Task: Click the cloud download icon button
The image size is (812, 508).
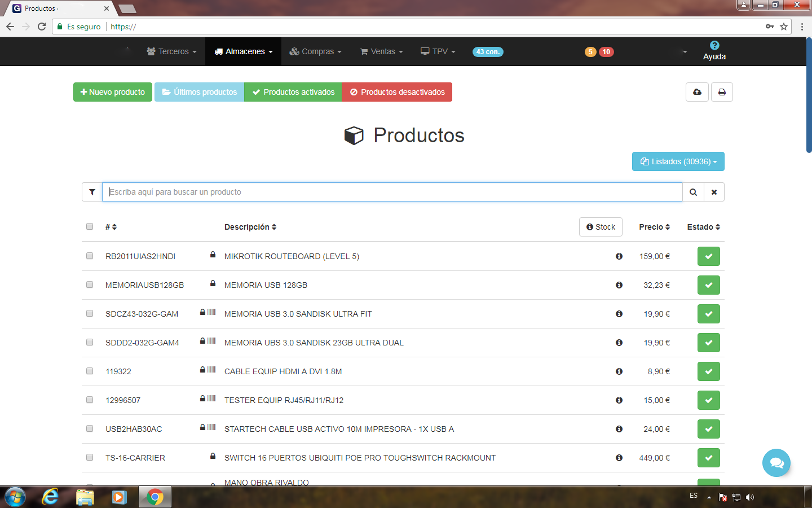Action: point(697,92)
